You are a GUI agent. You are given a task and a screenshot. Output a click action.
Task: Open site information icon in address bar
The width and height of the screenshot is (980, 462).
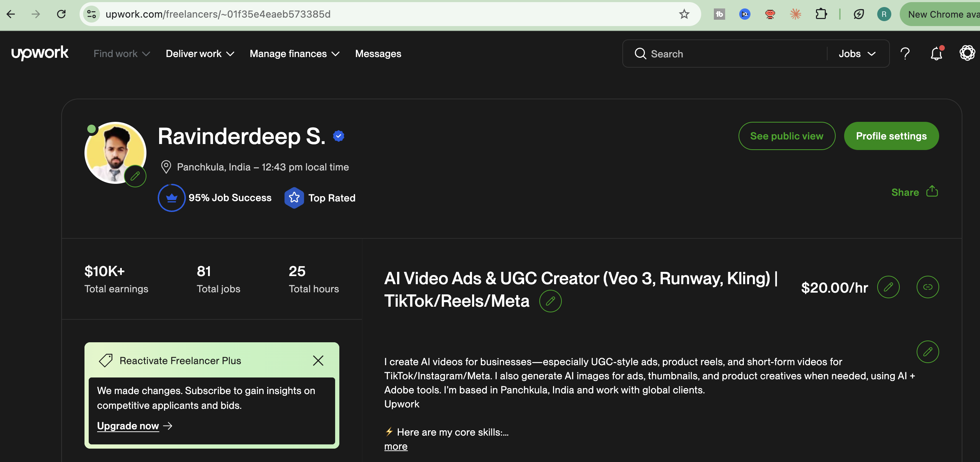tap(91, 14)
